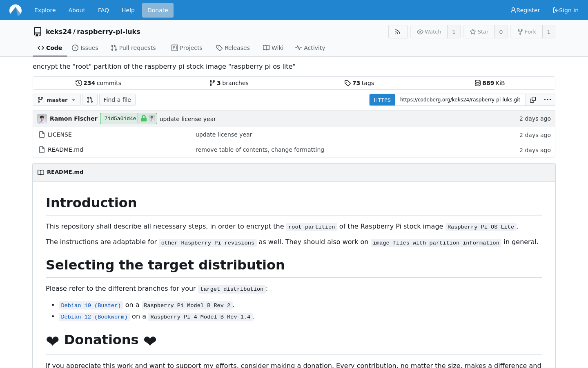Open the Debian 10 (Buster) branch link

[91, 305]
